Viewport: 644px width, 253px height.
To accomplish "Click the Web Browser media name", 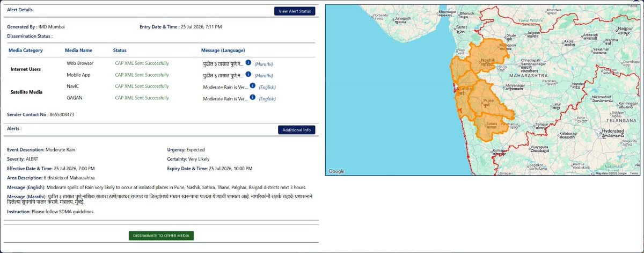I will click(80, 63).
